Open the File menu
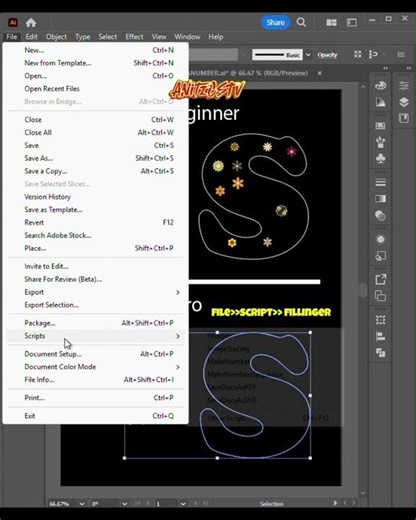 [x=12, y=37]
